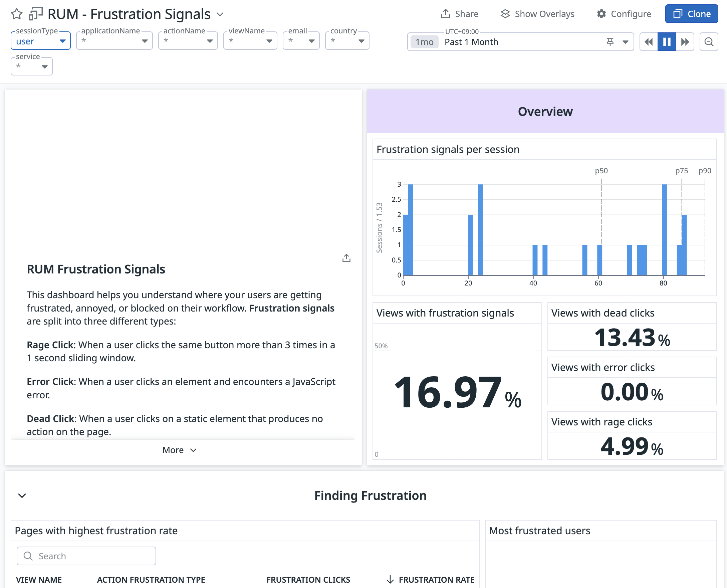Click the zoom out magnifier icon

pos(709,42)
